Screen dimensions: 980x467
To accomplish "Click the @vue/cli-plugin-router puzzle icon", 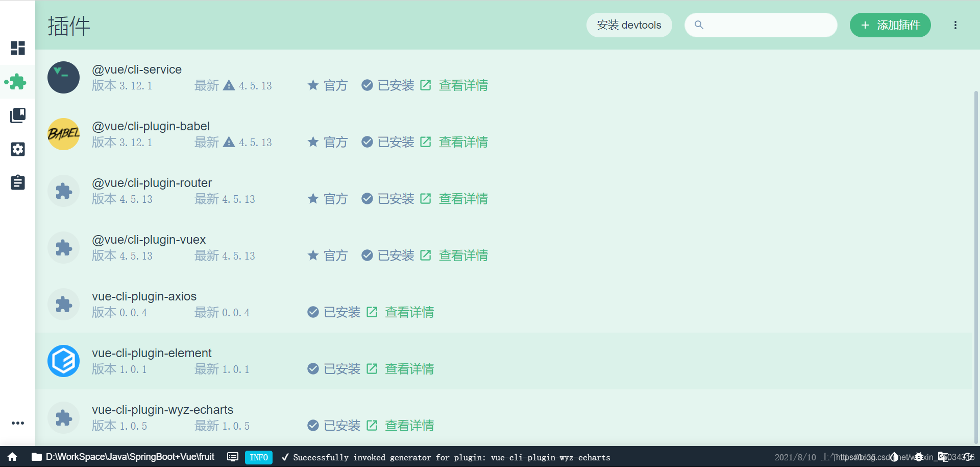I will pyautogui.click(x=63, y=191).
